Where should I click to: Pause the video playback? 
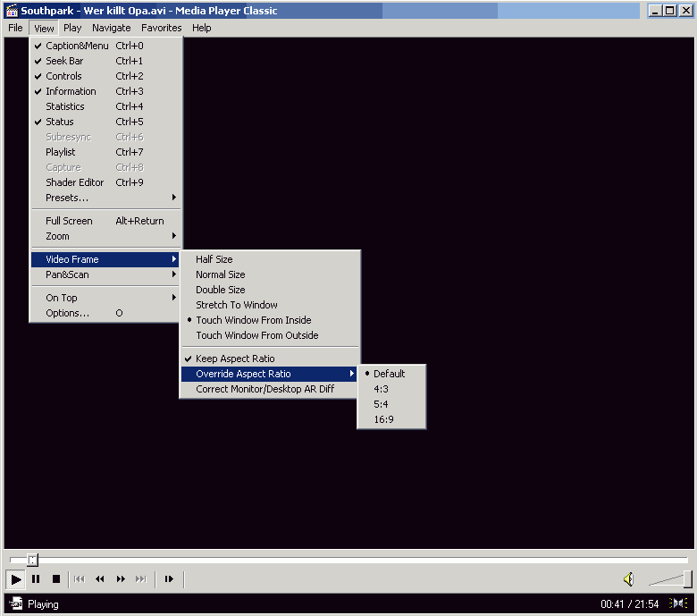tap(36, 579)
